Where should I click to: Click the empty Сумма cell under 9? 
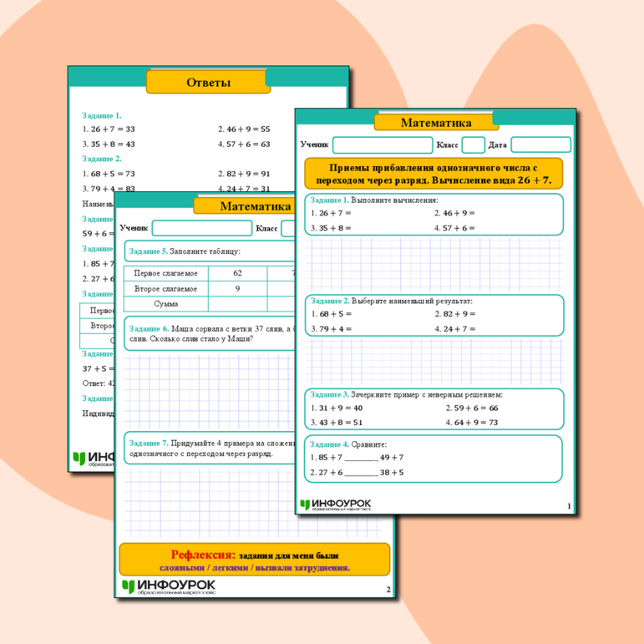point(237,304)
